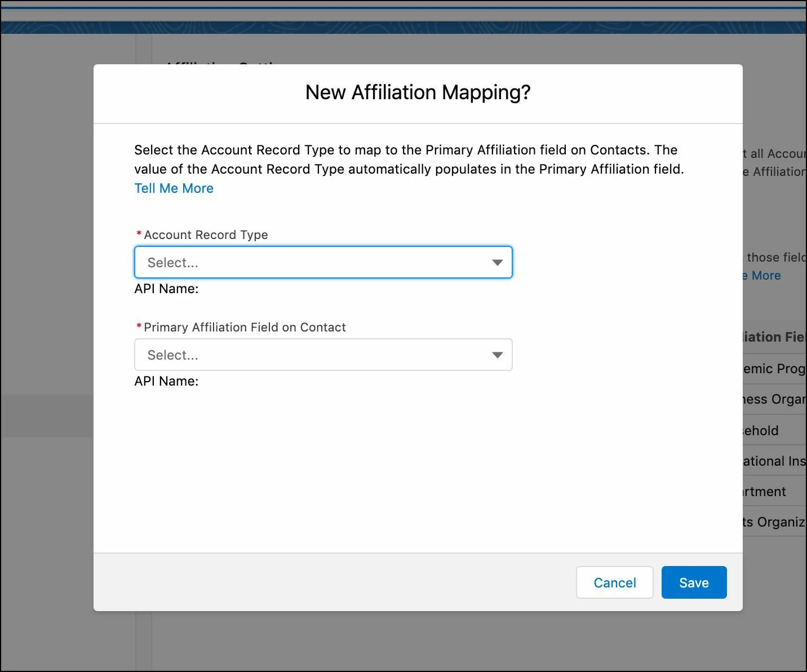Click the background page's More link
The image size is (807, 672).
[762, 276]
